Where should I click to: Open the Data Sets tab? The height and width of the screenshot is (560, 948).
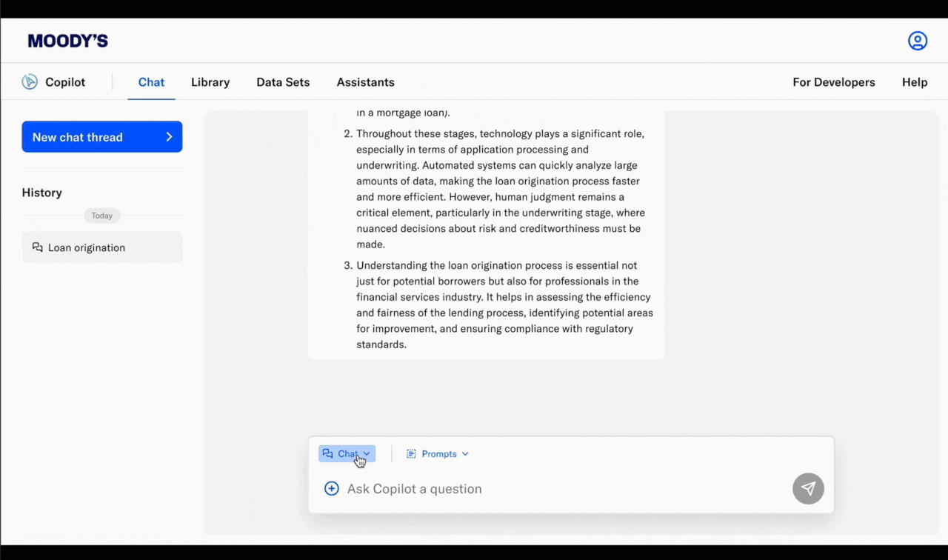282,82
